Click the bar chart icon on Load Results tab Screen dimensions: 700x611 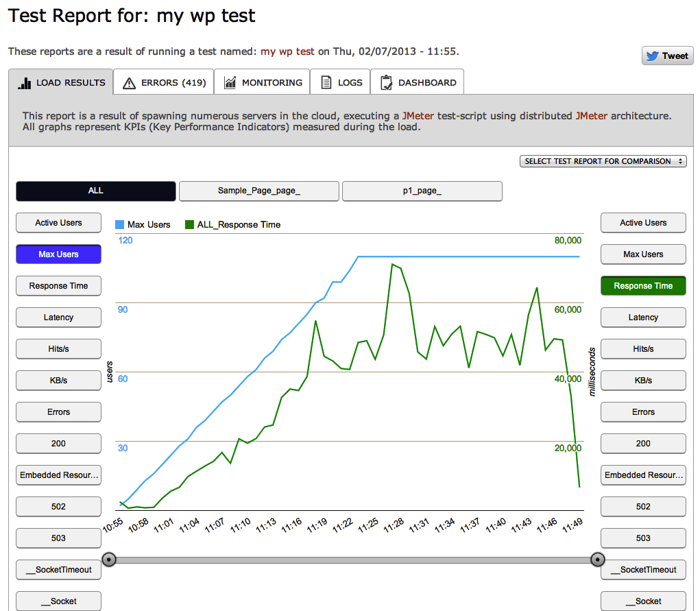pyautogui.click(x=25, y=82)
